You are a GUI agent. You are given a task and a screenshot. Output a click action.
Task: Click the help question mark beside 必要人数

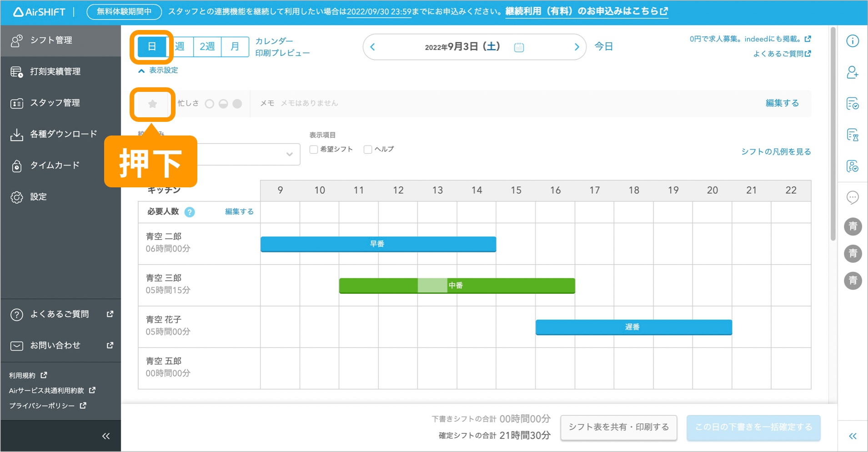[191, 211]
